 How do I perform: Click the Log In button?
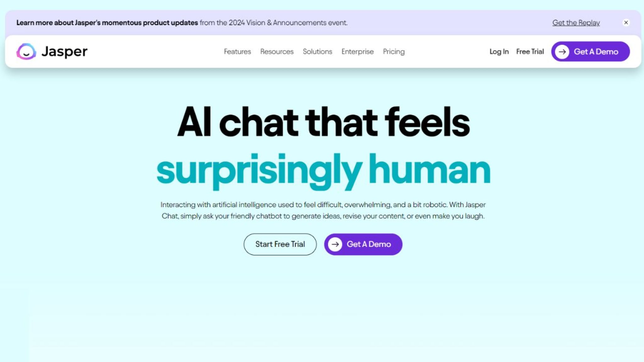[x=499, y=51]
